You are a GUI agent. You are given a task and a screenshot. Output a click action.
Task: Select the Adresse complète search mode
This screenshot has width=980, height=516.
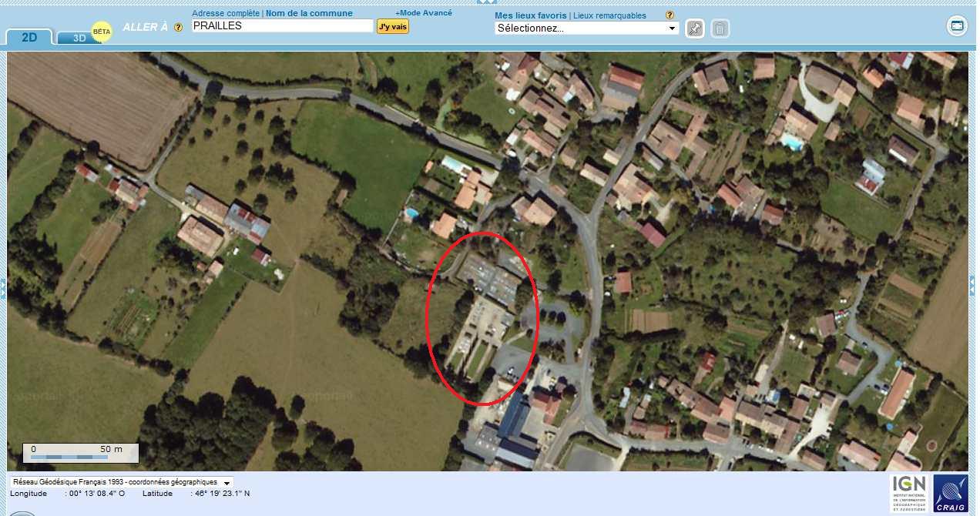click(x=226, y=13)
